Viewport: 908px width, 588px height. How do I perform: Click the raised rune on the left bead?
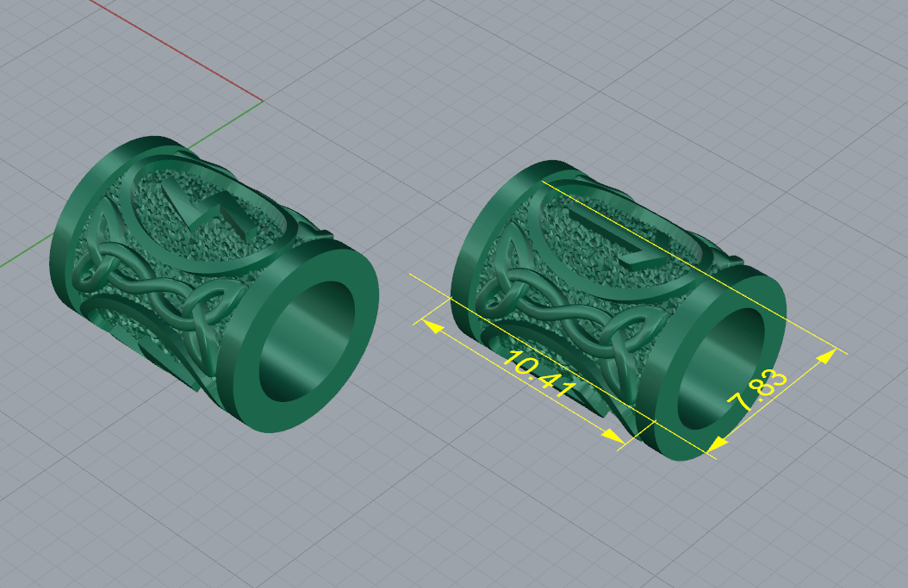208,209
